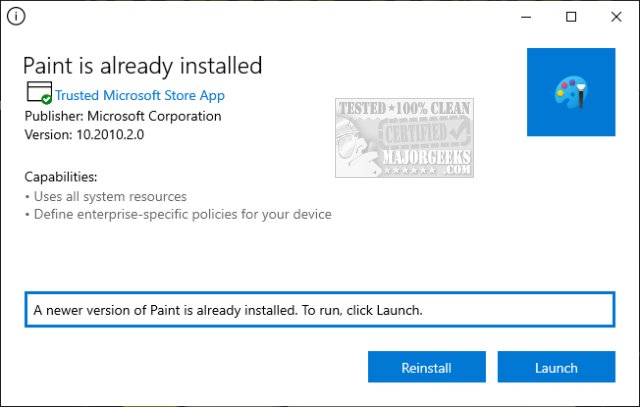
Task: Click the Paint palette app icon
Action: pos(569,94)
